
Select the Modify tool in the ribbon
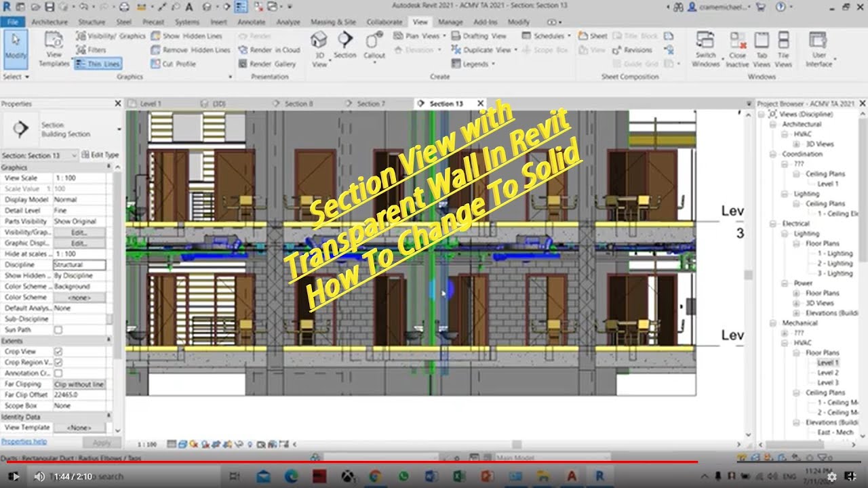pyautogui.click(x=14, y=49)
